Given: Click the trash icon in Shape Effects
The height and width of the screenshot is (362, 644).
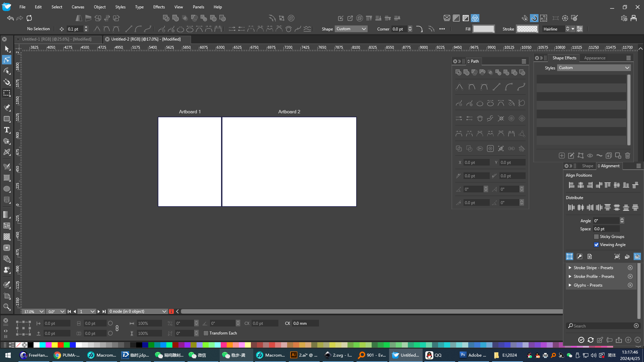Looking at the screenshot, I should tap(628, 156).
